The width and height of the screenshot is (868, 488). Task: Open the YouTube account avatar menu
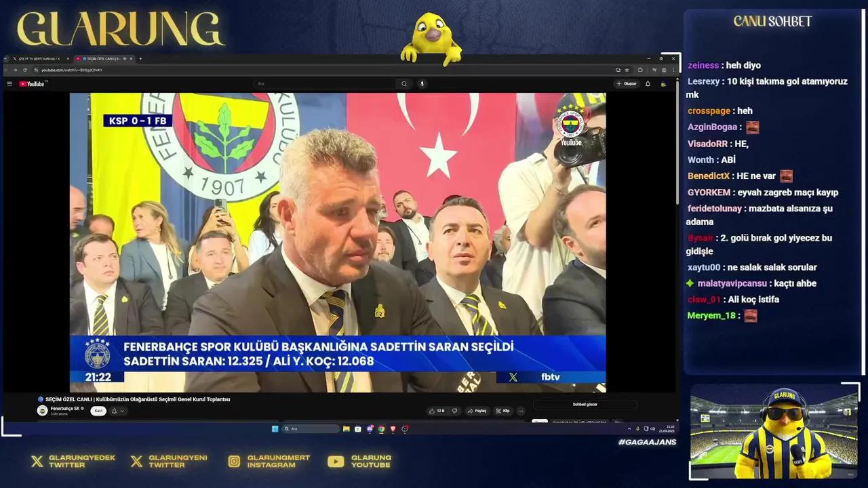pyautogui.click(x=663, y=84)
